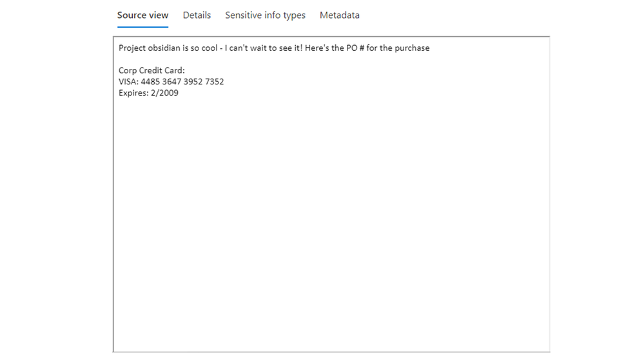The width and height of the screenshot is (644, 362).
Task: Switch to the Metadata tab
Action: (339, 15)
